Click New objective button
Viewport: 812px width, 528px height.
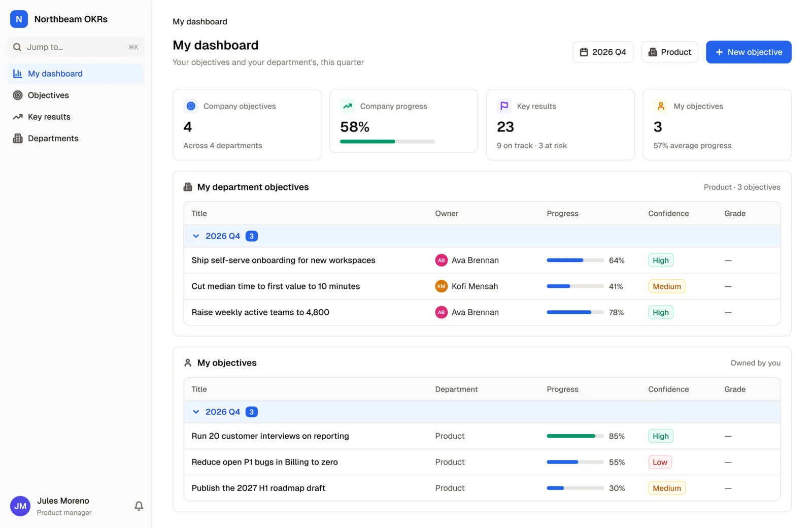[x=749, y=52]
